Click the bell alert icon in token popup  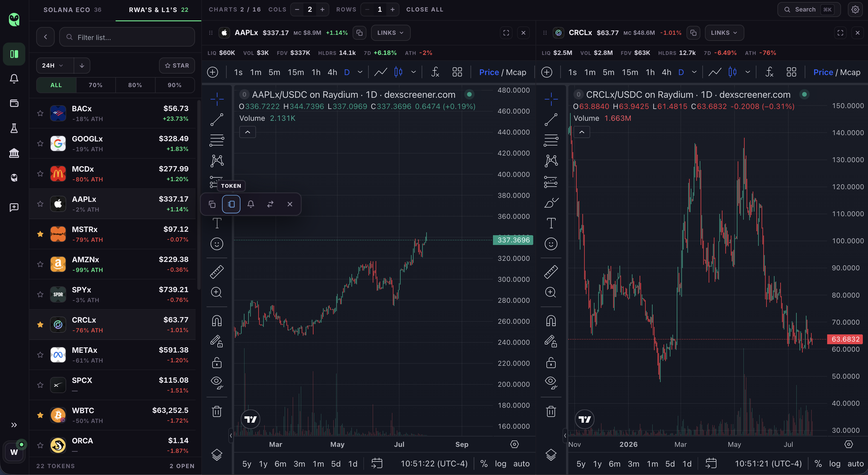point(251,204)
